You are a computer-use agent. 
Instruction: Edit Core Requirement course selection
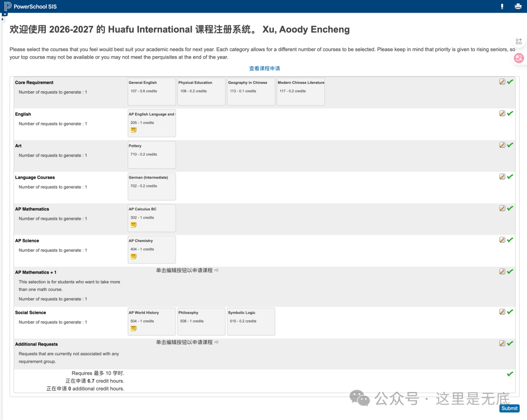pyautogui.click(x=502, y=82)
